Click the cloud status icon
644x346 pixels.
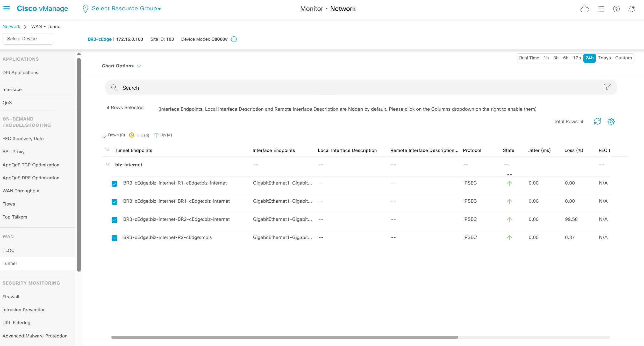click(584, 9)
